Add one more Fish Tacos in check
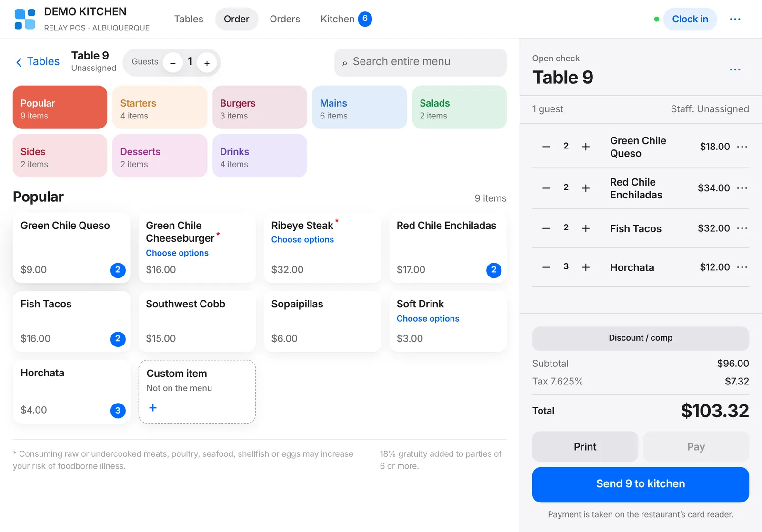 click(x=586, y=228)
